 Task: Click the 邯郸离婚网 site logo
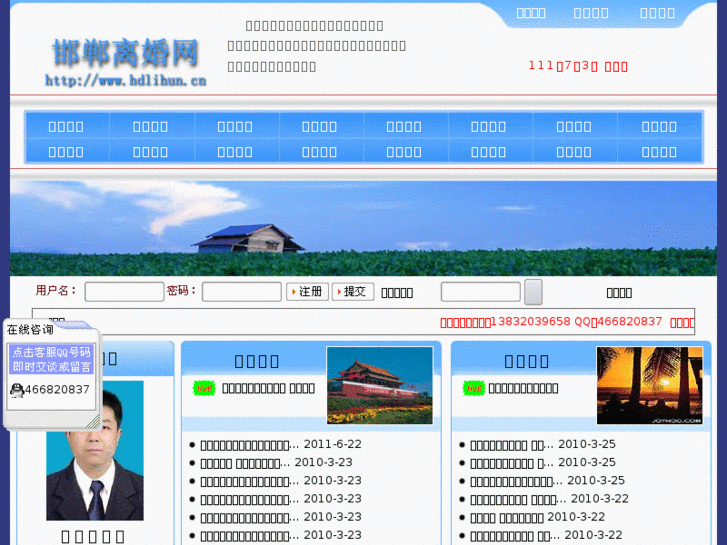125,61
